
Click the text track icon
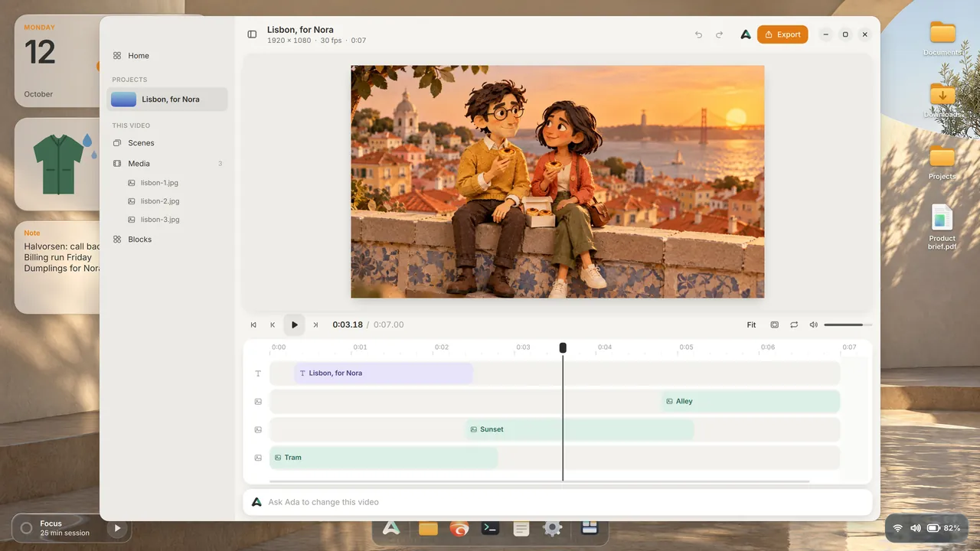click(x=258, y=373)
